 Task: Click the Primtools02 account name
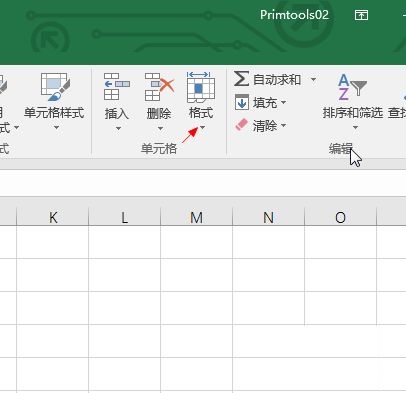pos(294,15)
